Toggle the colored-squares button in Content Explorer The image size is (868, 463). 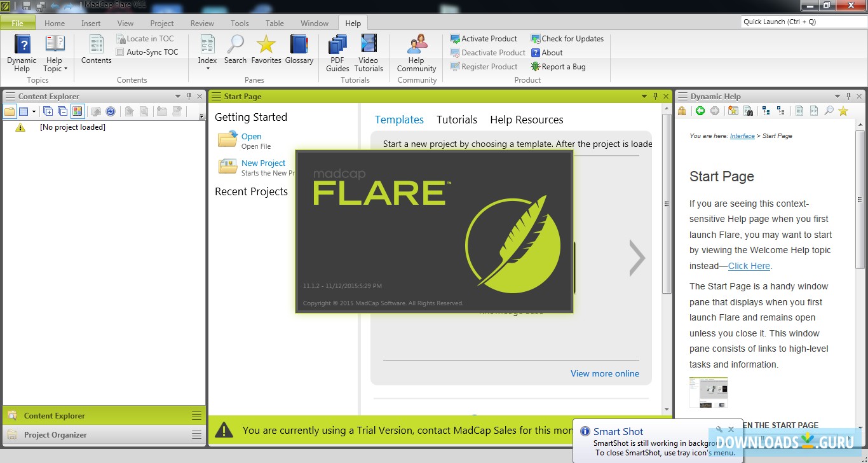[77, 111]
